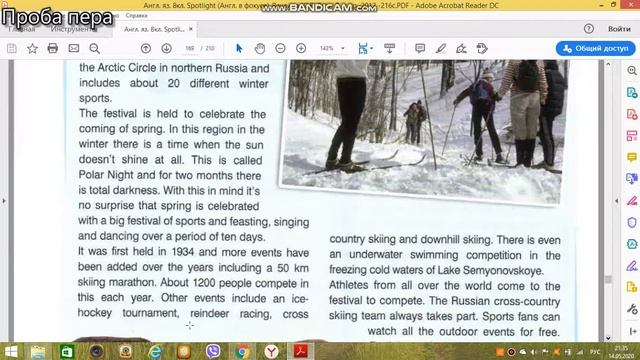This screenshot has width=640, height=360.
Task: Collapse the right tools pane with the arrow-bar icon
Action: click(x=633, y=331)
